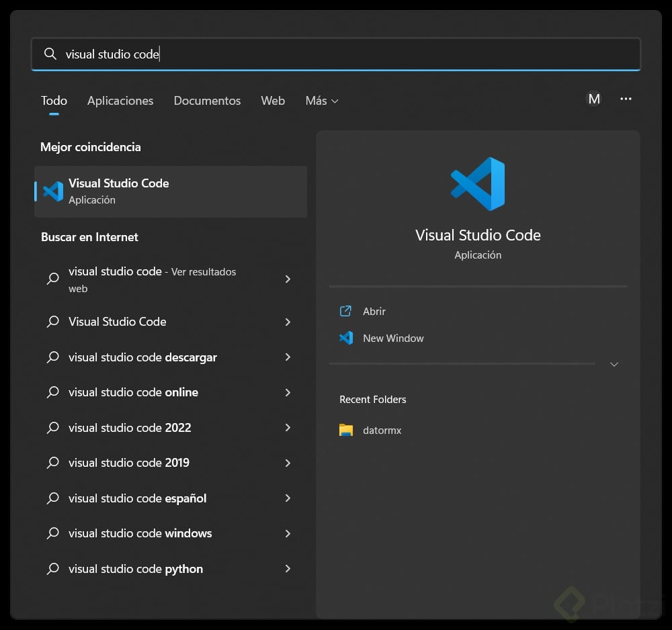Viewport: 672px width, 630px height.
Task: Click search icon beside 'Ver resultados web'
Action: [x=52, y=279]
